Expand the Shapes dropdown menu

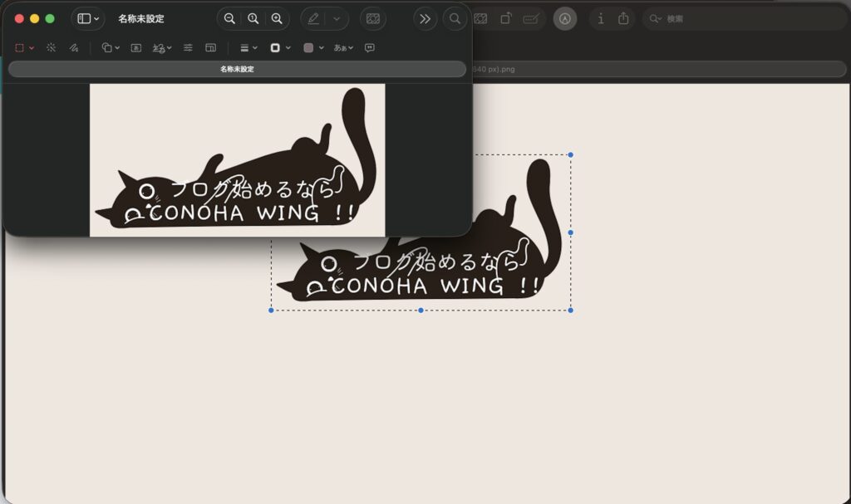(x=111, y=48)
